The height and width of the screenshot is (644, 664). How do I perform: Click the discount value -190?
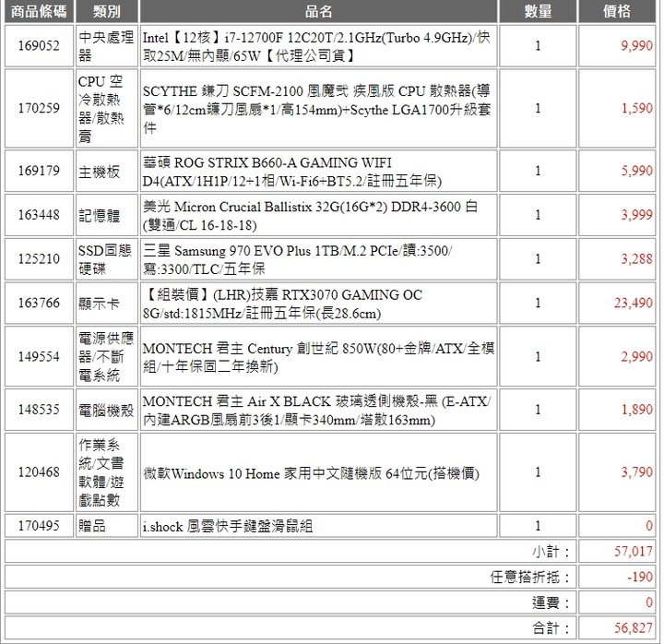640,577
